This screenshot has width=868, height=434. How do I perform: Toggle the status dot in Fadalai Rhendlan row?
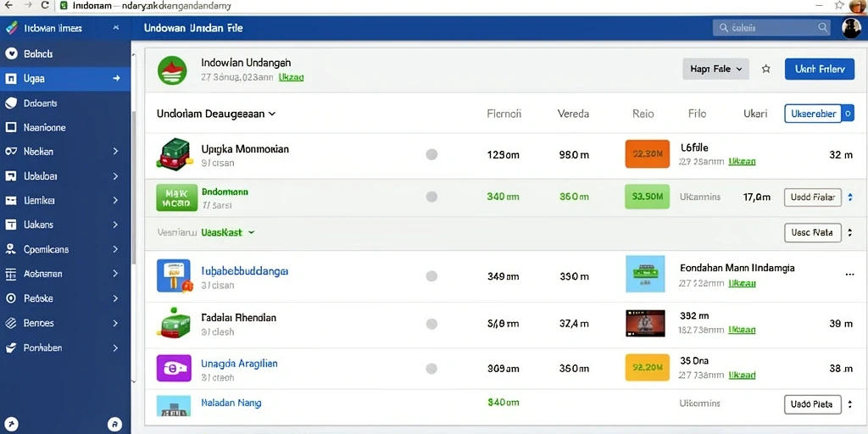point(431,324)
